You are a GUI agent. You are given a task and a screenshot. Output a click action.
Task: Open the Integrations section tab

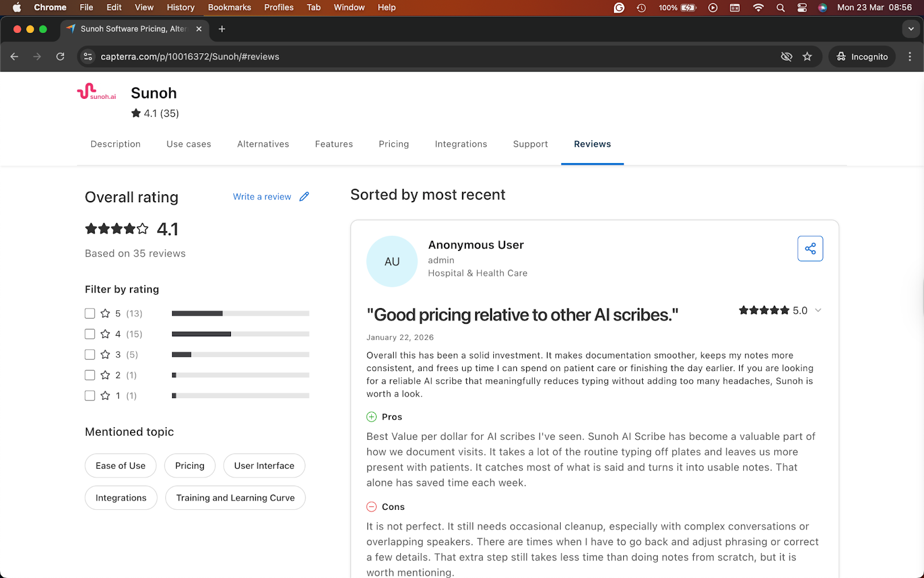(x=461, y=144)
